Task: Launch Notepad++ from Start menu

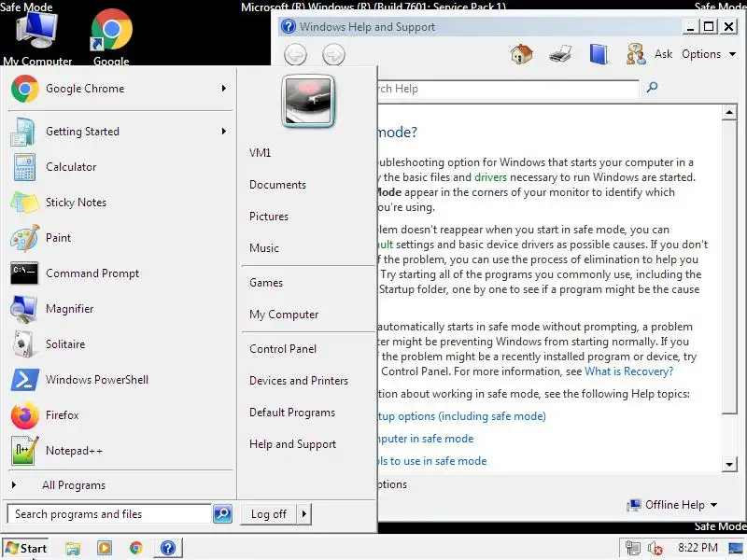Action: (x=120, y=451)
